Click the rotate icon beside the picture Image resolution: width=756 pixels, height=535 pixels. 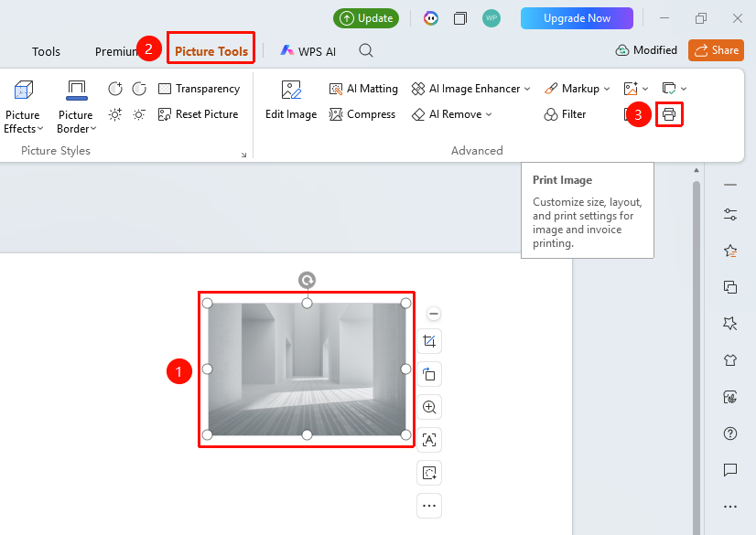point(429,374)
